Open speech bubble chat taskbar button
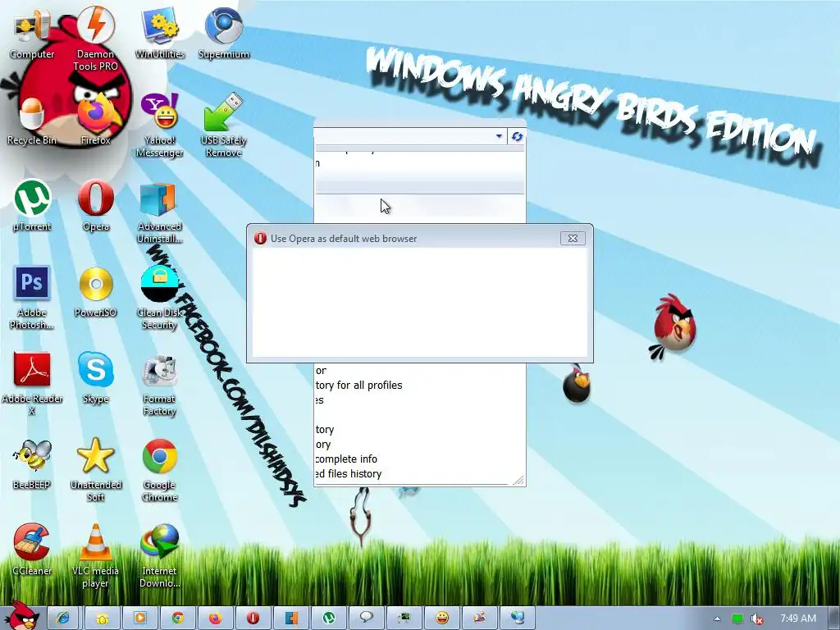Image resolution: width=840 pixels, height=630 pixels. [x=367, y=618]
